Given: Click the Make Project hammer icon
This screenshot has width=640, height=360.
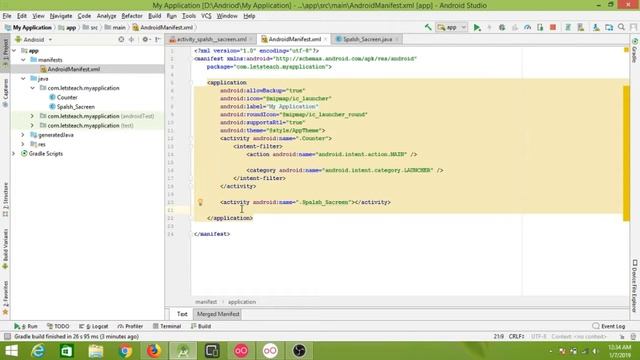Looking at the screenshot, I should point(428,27).
